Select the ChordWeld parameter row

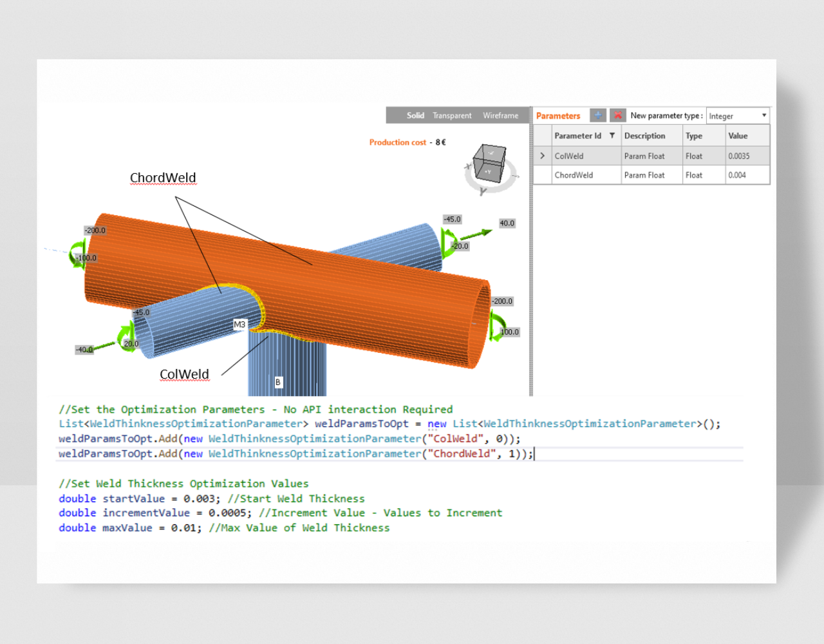[574, 175]
